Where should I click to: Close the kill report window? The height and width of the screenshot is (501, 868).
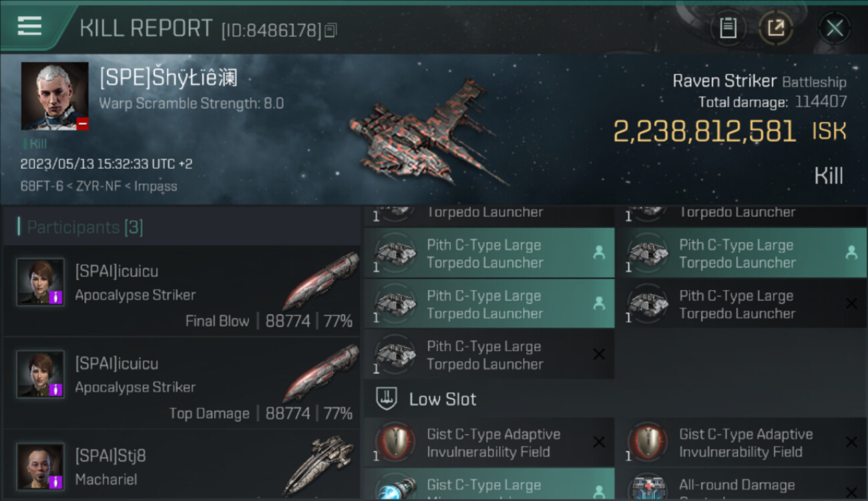click(x=835, y=28)
